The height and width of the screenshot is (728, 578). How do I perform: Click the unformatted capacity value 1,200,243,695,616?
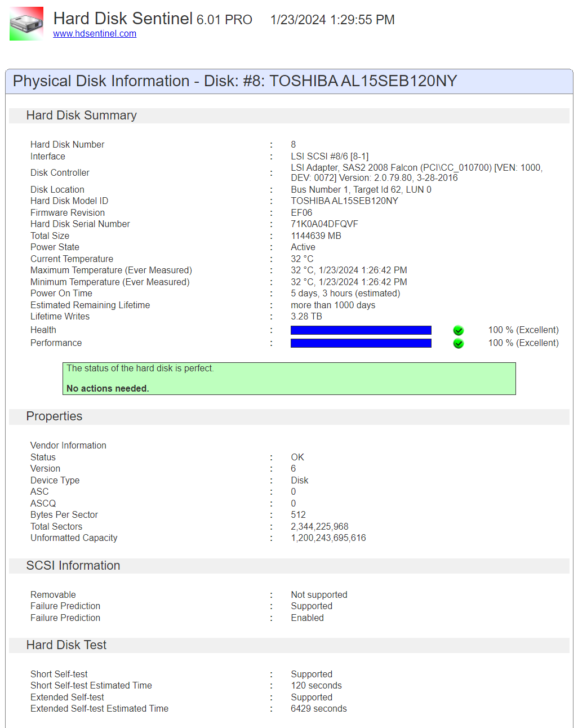[328, 538]
